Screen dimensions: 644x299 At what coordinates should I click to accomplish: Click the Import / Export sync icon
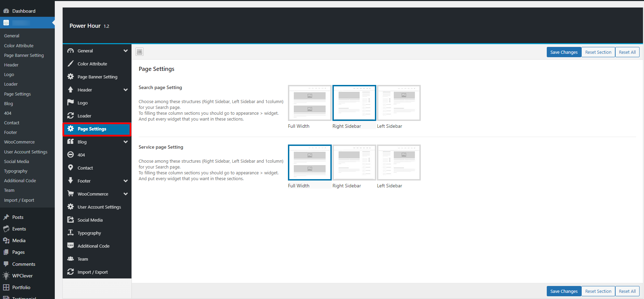[x=71, y=272]
